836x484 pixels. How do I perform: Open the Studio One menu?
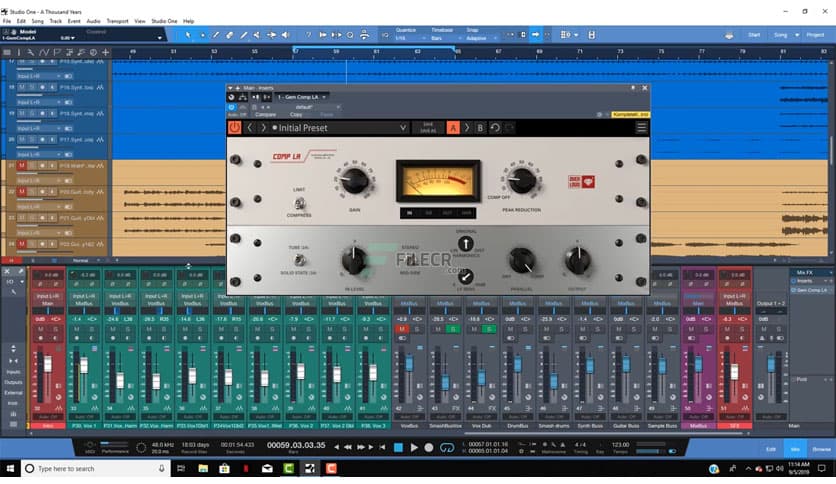pyautogui.click(x=164, y=21)
